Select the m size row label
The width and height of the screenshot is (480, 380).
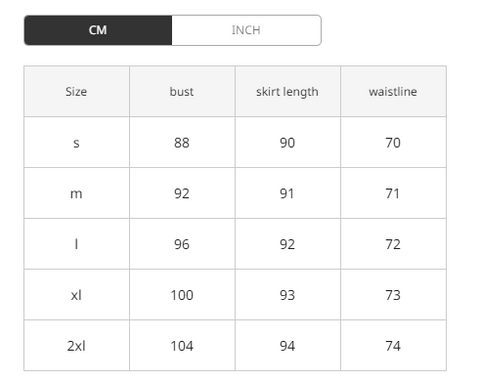76,193
